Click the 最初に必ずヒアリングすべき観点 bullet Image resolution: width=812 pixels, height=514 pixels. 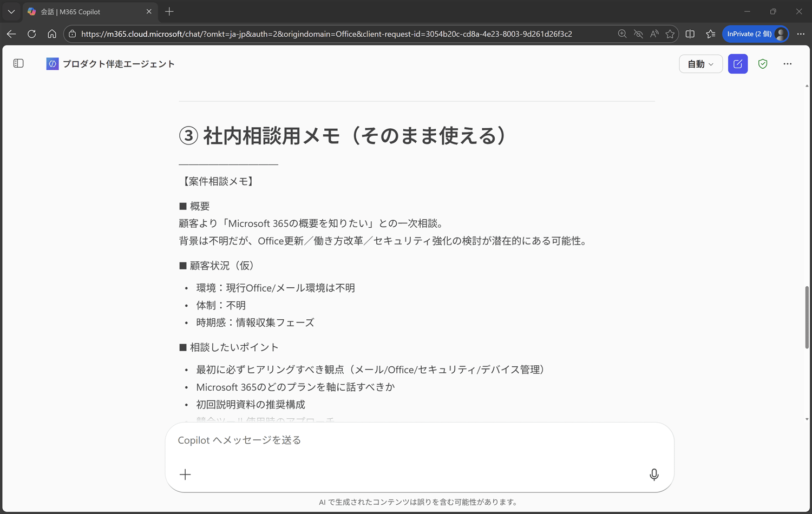(x=370, y=370)
